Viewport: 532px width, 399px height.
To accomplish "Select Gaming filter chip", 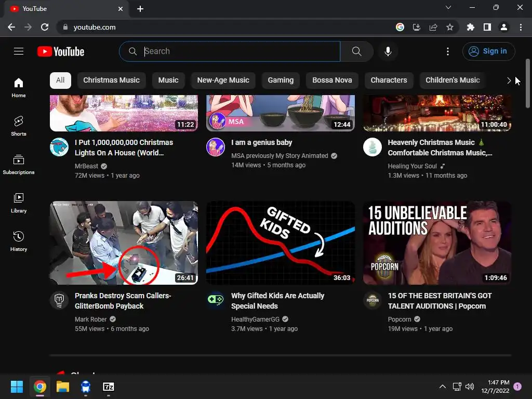I will (281, 81).
